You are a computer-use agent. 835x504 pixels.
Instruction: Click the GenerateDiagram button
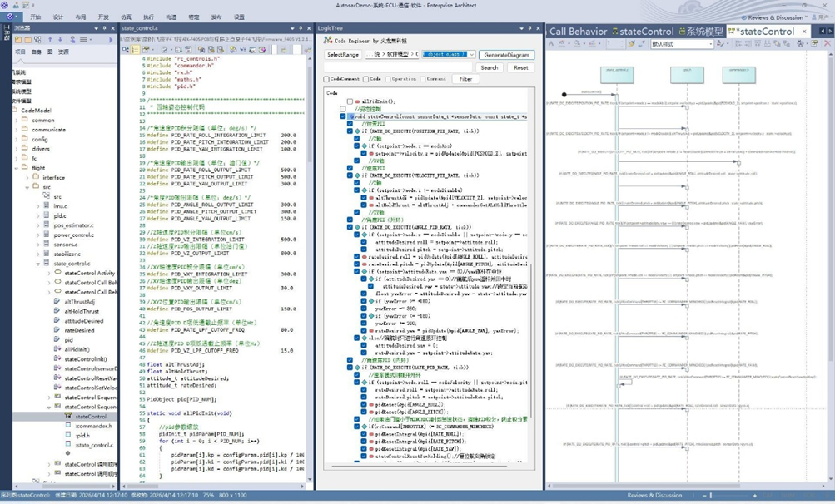pyautogui.click(x=506, y=55)
